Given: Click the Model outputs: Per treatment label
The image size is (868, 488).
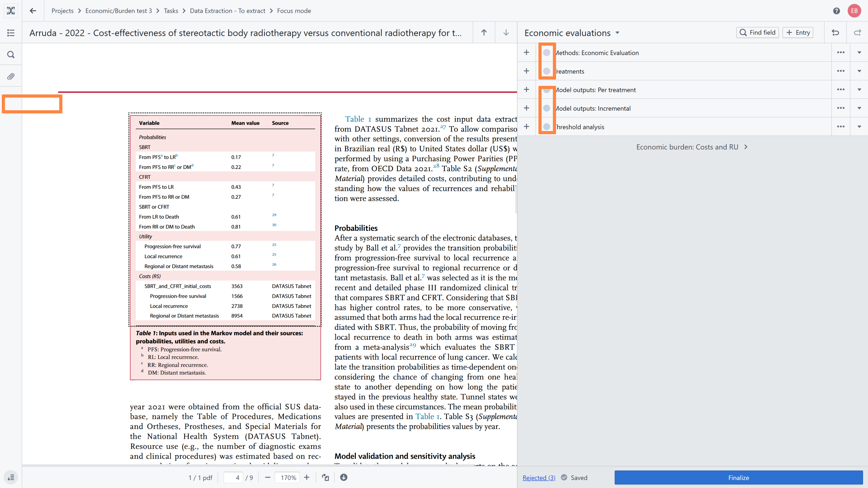Looking at the screenshot, I should (595, 90).
